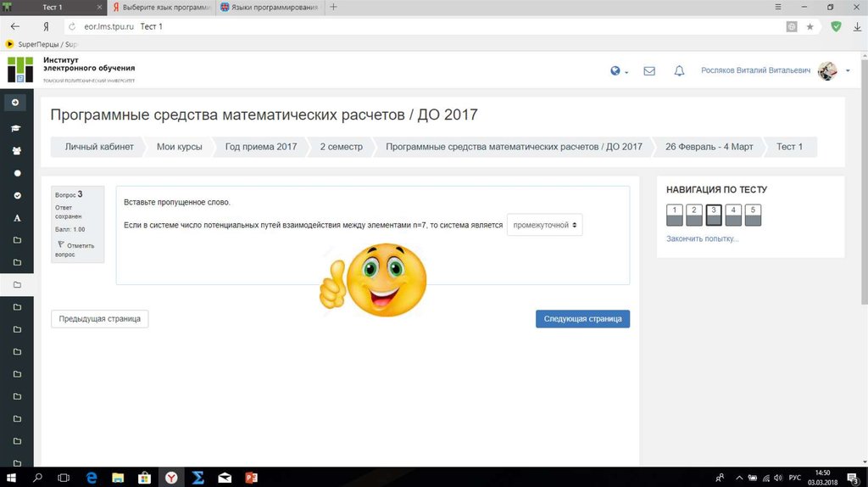Open "26 Февраль - 4 Март" breadcrumb

click(x=709, y=147)
